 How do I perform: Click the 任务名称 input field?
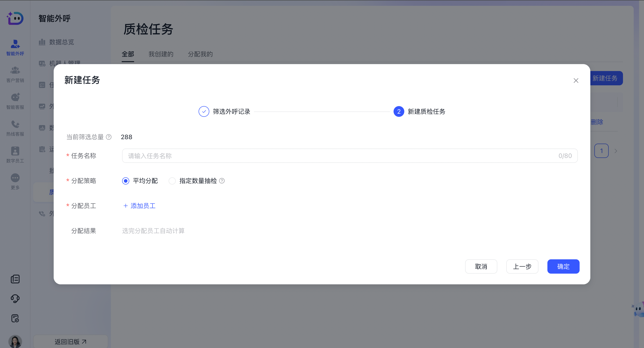(x=350, y=156)
